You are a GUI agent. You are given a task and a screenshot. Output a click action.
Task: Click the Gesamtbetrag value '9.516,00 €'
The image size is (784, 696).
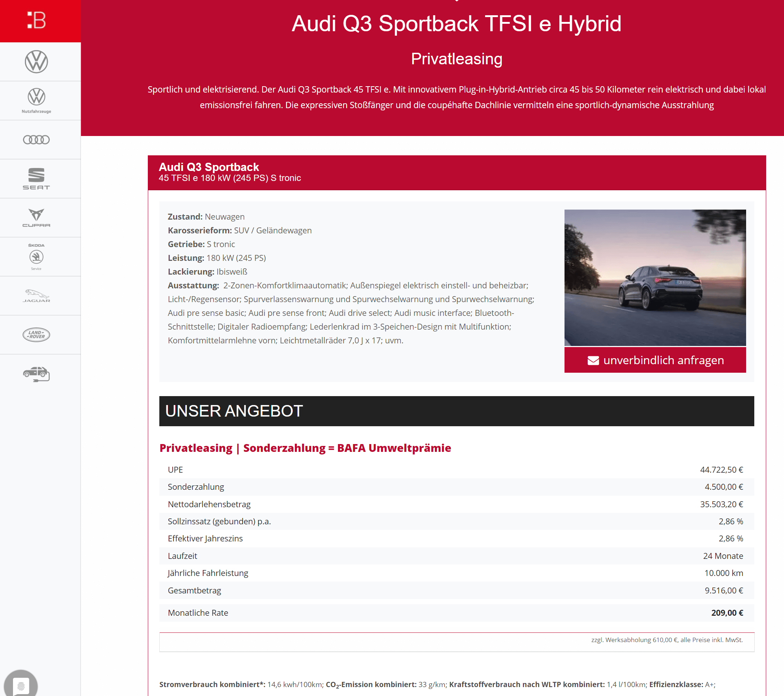click(x=723, y=590)
